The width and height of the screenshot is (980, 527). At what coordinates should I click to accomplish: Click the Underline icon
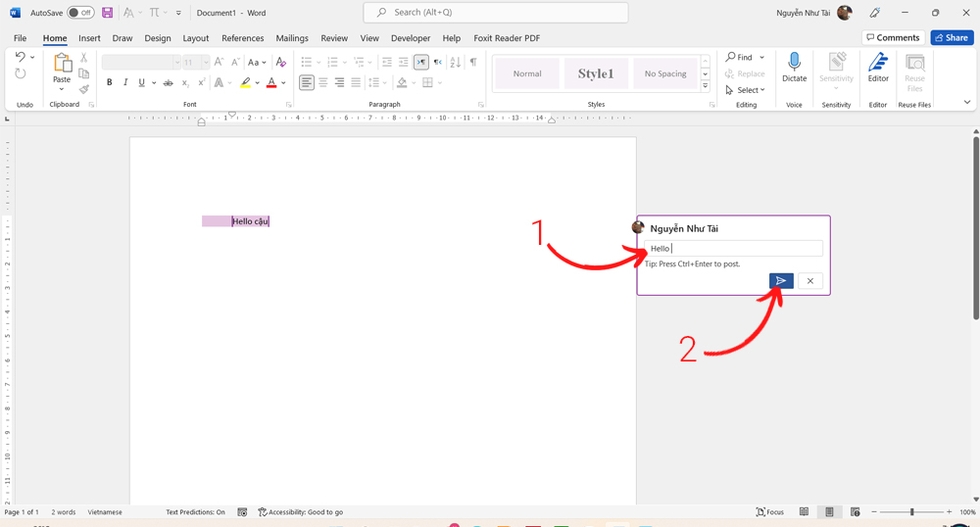coord(142,82)
